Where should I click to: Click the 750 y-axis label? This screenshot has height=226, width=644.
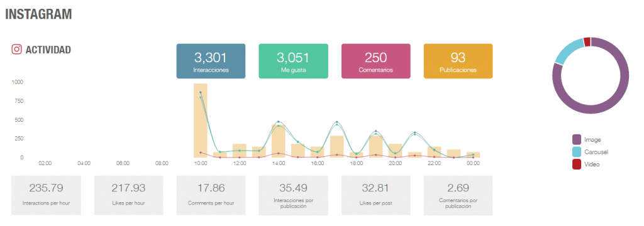[x=19, y=101]
